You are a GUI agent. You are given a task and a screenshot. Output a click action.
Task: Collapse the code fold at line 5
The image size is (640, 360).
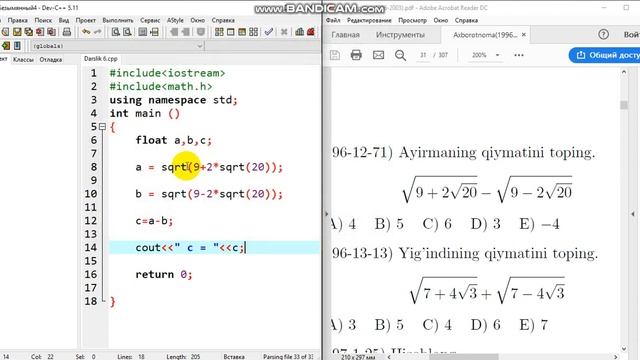point(102,127)
